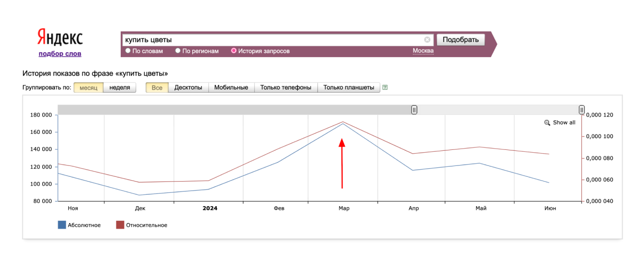Toggle the blue Абсолютное legend swatch
Viewport: 644px width, 269px height.
62,225
